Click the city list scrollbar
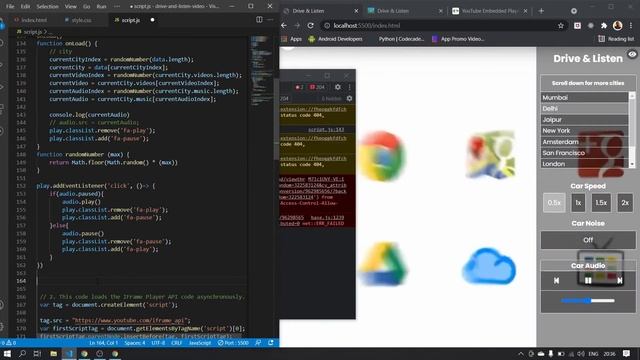Image resolution: width=640 pixels, height=360 pixels. tap(632, 130)
